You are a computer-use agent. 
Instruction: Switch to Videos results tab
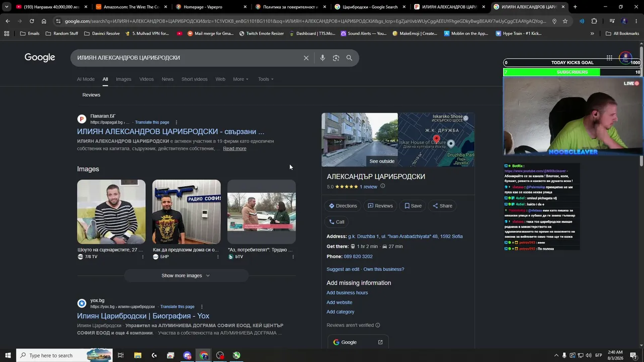click(146, 79)
